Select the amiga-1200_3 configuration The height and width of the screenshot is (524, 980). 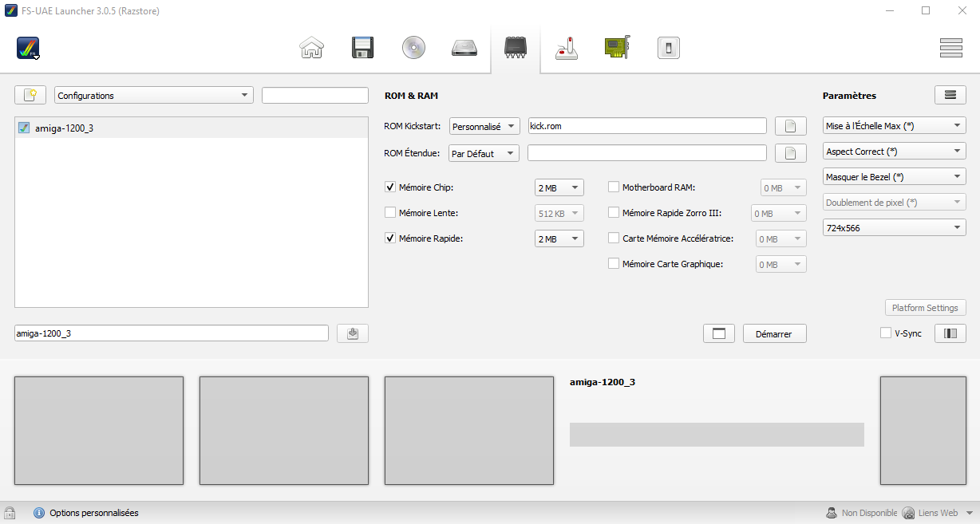point(192,128)
